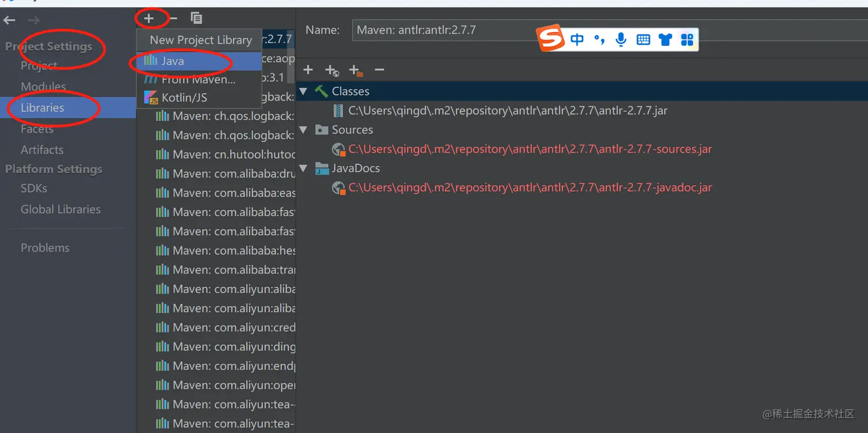868x433 pixels.
Task: Choose Java from the New Project Library menu
Action: 199,61
